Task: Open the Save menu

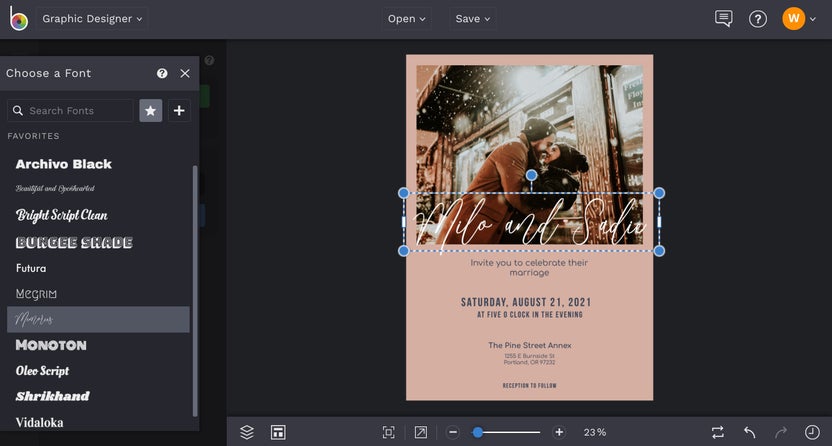Action: point(473,19)
